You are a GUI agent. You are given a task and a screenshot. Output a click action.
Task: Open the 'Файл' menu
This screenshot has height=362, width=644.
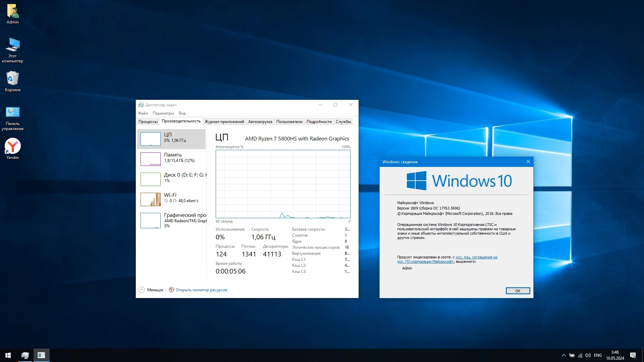point(143,113)
